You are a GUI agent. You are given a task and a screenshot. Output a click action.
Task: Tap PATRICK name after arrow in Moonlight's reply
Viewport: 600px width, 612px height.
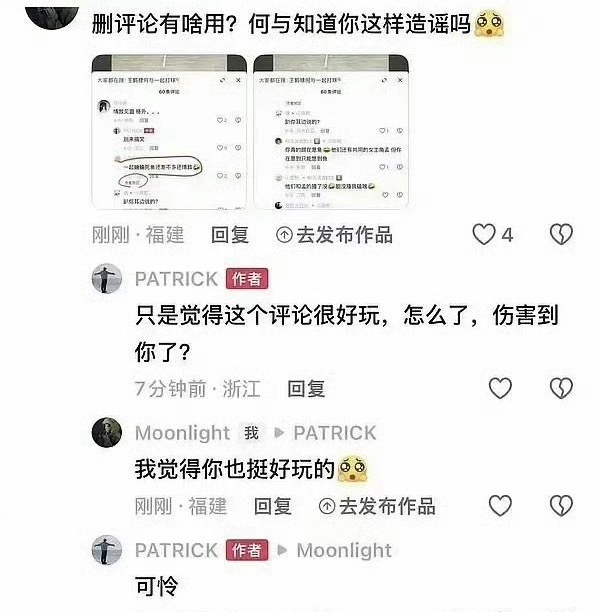click(335, 433)
